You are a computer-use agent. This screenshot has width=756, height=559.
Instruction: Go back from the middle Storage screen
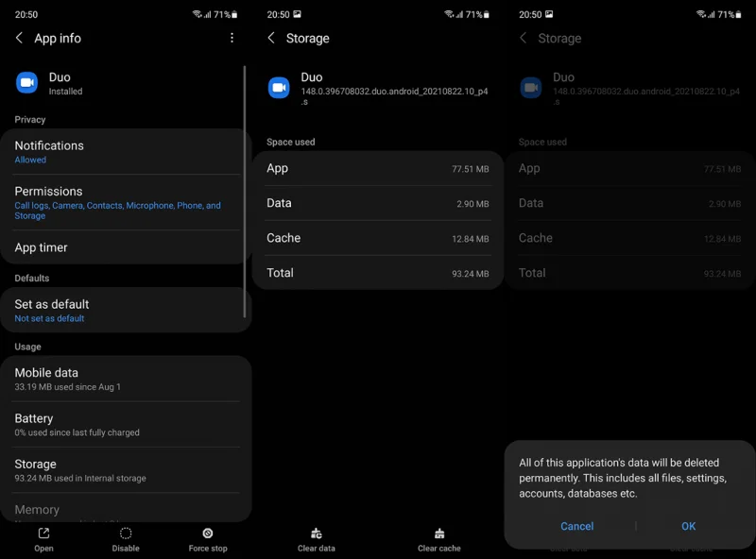271,38
